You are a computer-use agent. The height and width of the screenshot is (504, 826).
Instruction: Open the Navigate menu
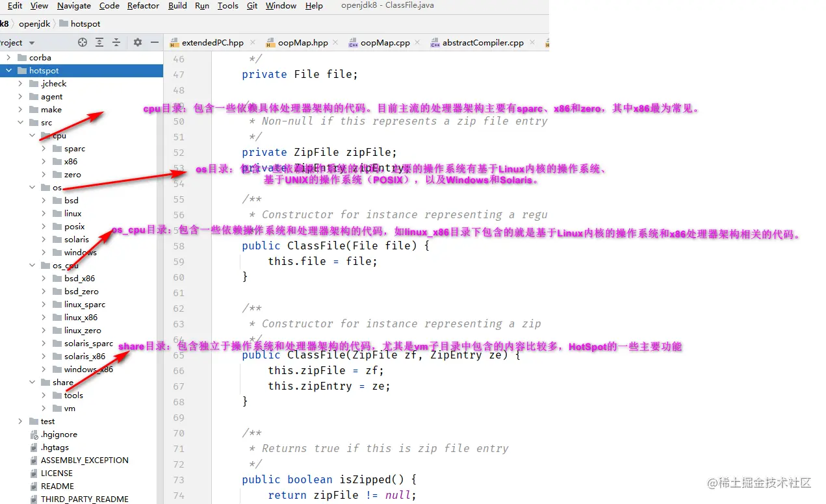point(74,6)
